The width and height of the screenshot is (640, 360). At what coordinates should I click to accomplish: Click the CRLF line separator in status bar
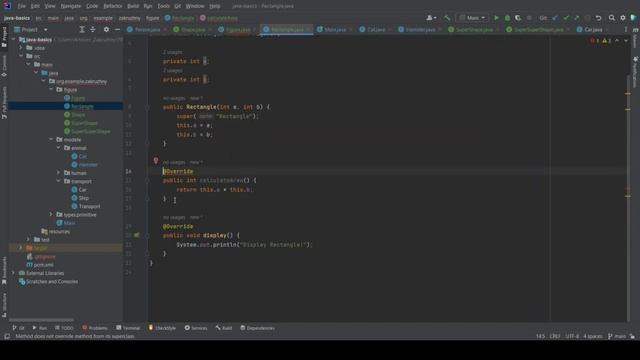(x=555, y=336)
